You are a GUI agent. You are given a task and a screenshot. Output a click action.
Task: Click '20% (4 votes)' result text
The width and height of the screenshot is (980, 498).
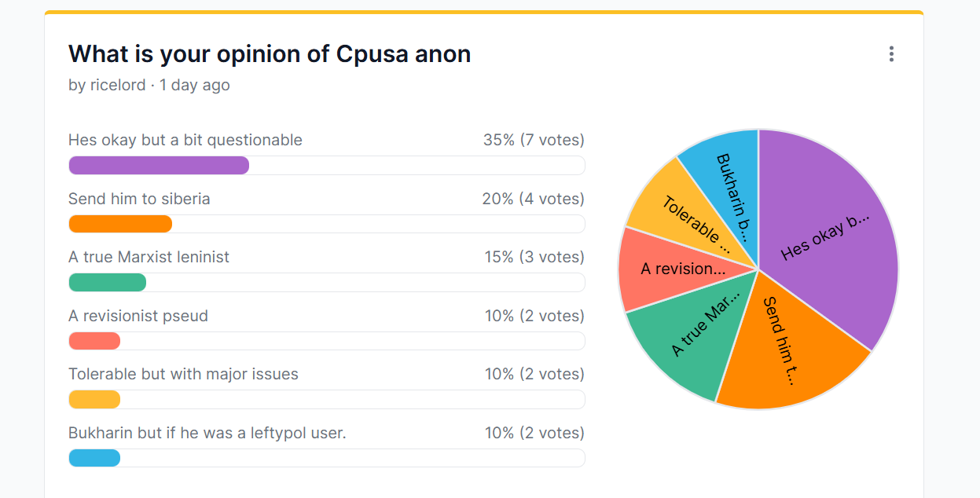click(534, 199)
